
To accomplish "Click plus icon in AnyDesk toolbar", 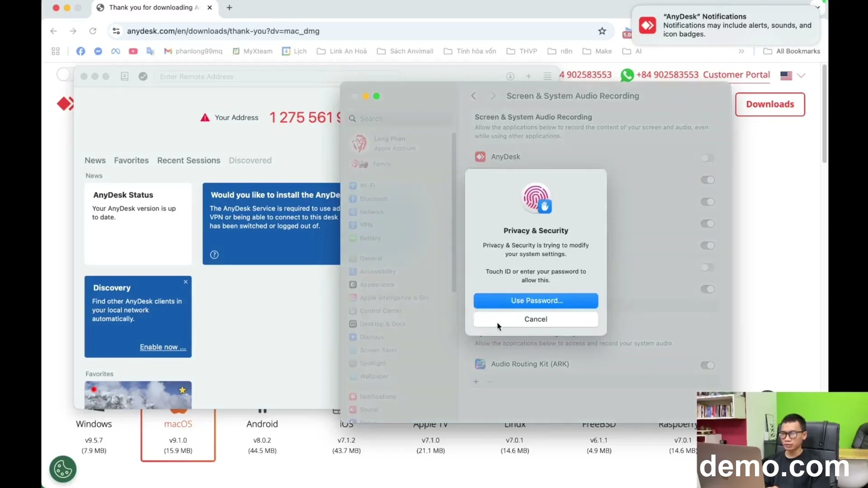I will (528, 76).
